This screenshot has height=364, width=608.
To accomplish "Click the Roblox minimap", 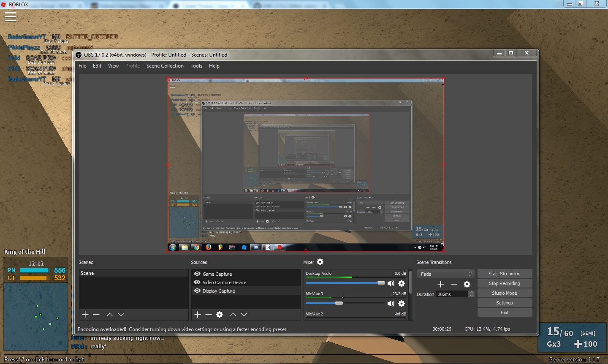I will (x=36, y=317).
